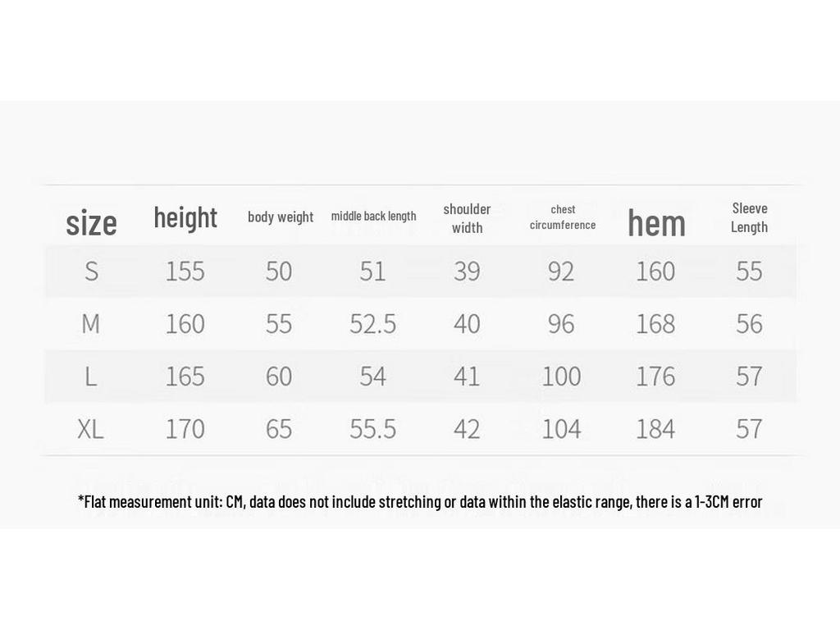Select chest circumference value 100

pos(561,376)
